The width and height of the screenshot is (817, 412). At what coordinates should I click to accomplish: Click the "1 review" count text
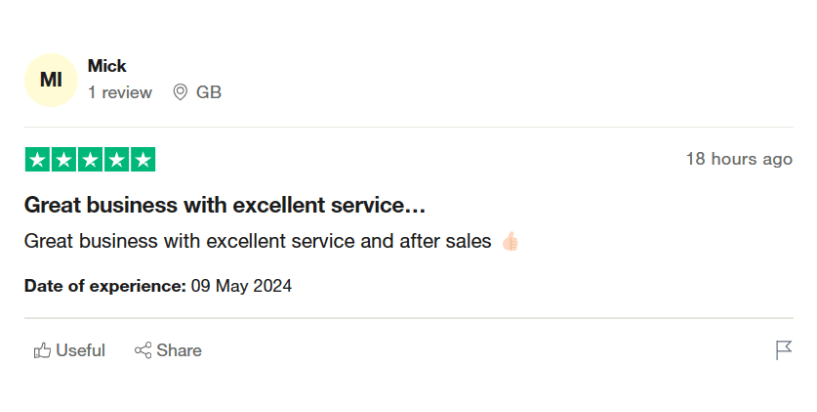click(120, 93)
